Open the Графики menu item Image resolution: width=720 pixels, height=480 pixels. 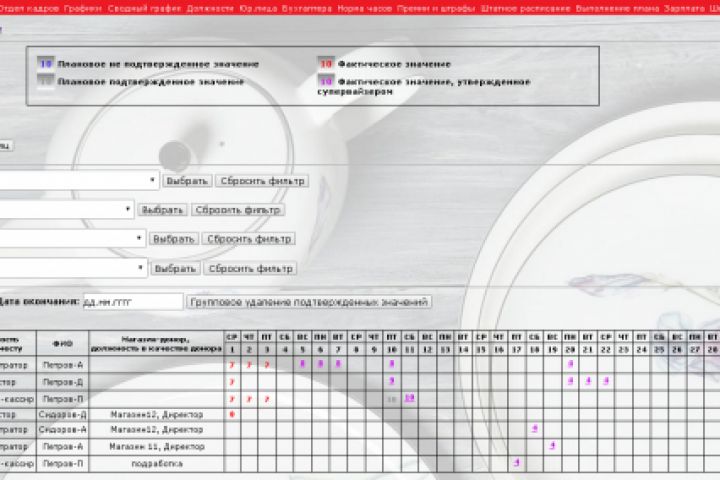click(83, 8)
